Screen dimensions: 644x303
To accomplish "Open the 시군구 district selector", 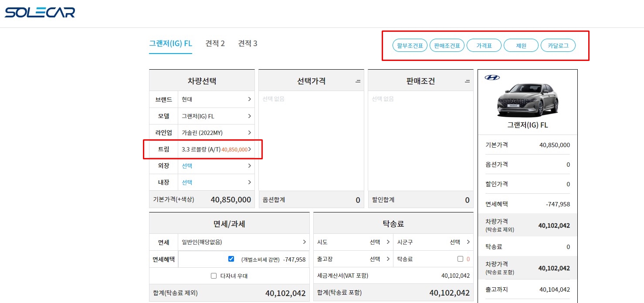I will [434, 242].
